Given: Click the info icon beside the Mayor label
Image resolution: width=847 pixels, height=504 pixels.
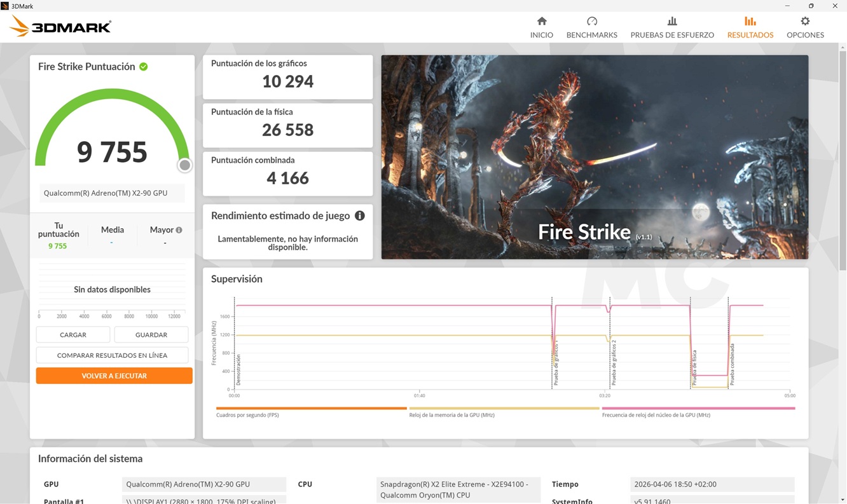Looking at the screenshot, I should [179, 229].
